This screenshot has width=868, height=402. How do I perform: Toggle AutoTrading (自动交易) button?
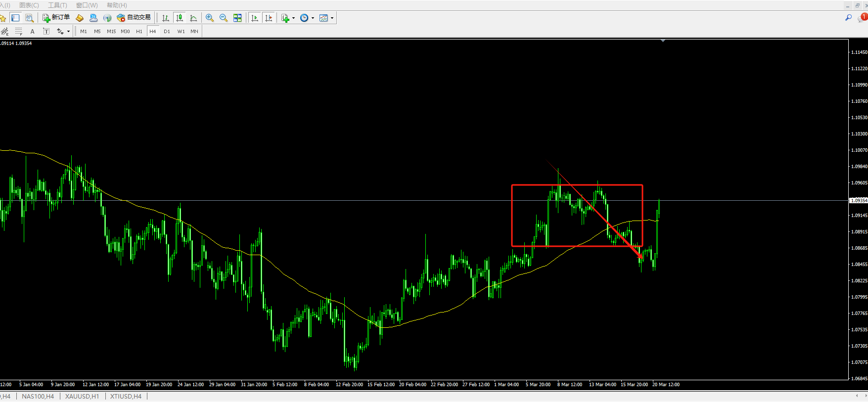point(134,18)
